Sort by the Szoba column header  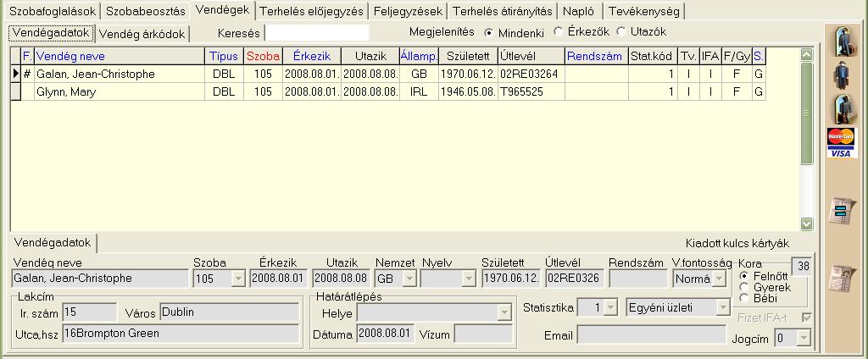263,56
